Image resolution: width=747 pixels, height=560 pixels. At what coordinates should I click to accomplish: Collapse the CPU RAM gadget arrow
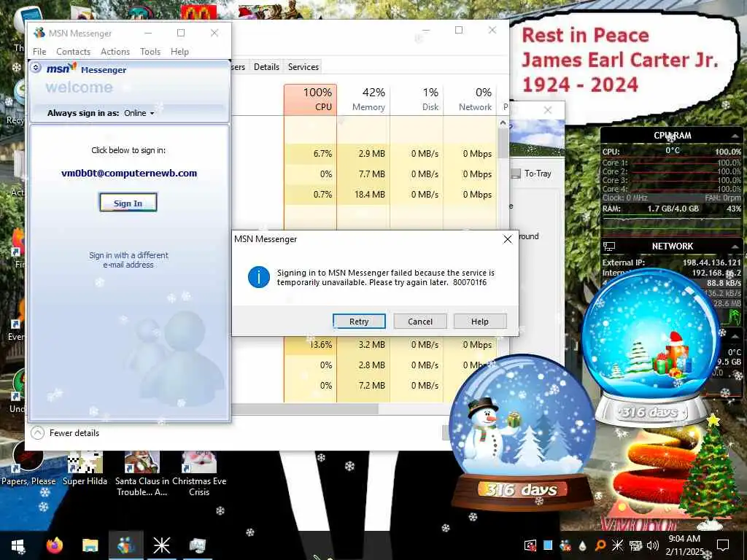pos(735,136)
